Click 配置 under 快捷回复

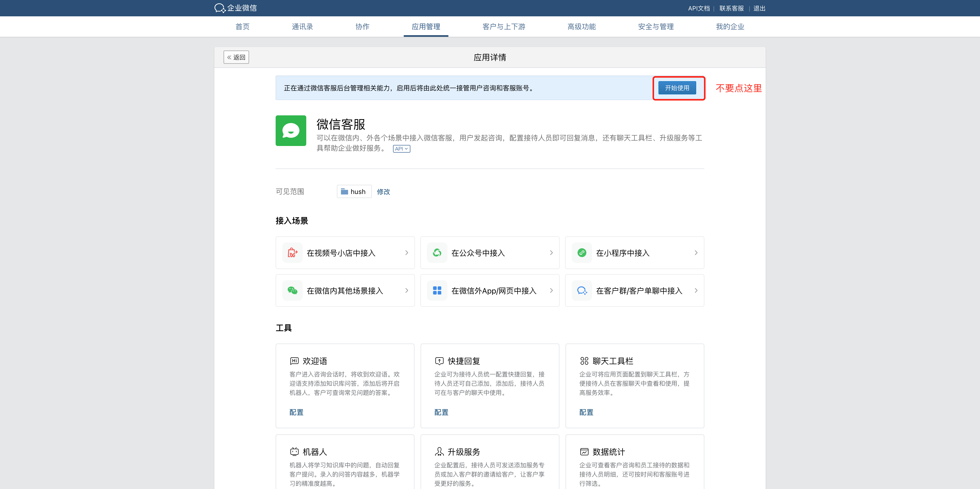click(x=441, y=412)
